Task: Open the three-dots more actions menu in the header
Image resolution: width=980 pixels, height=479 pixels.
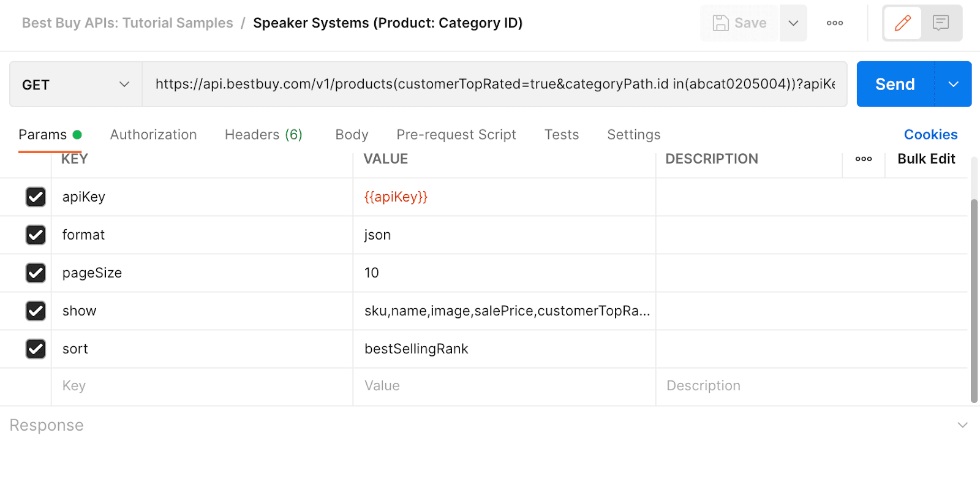Action: (835, 23)
